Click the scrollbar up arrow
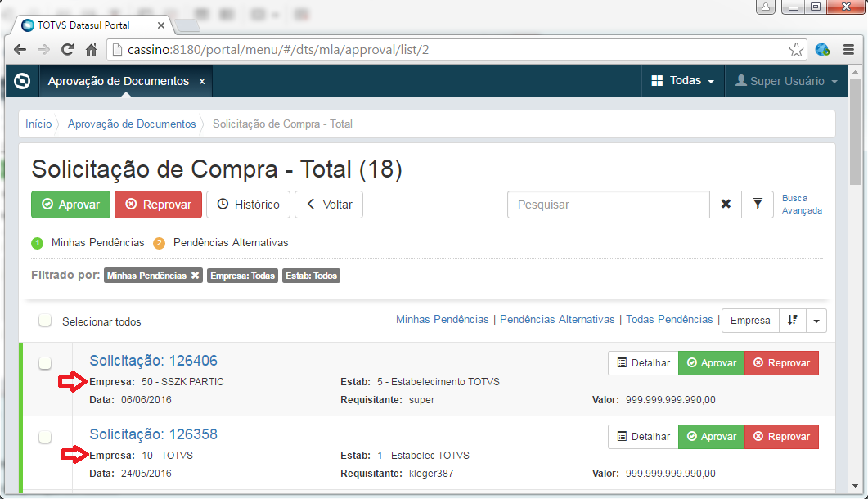 click(855, 71)
